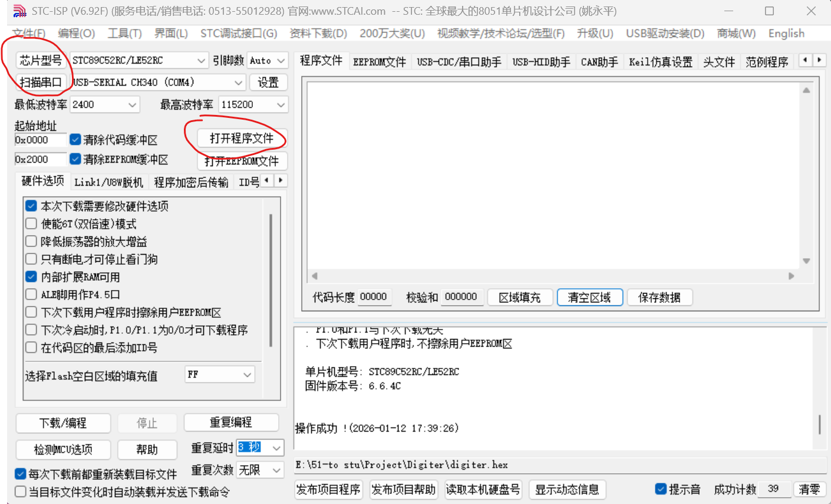831x504 pixels.
Task: Click 下载/编程 button
Action: 63,423
